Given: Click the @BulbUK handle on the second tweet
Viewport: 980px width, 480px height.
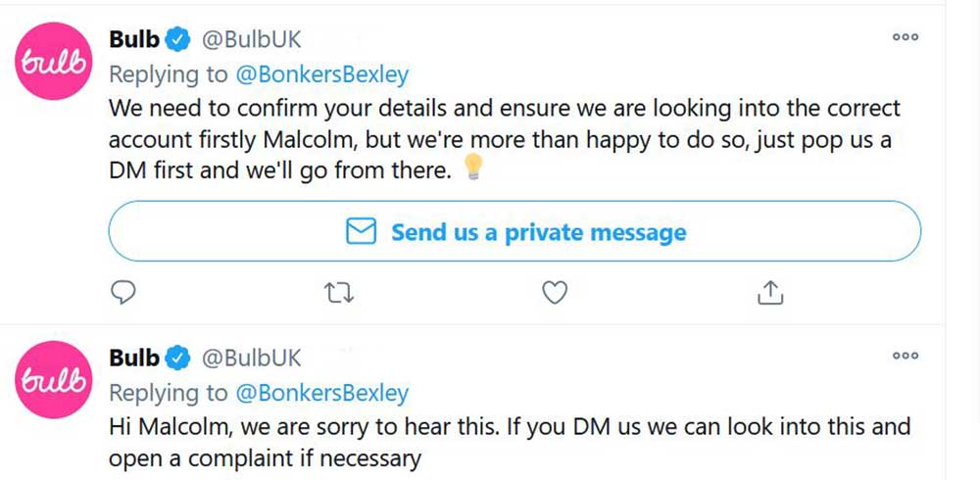Looking at the screenshot, I should pyautogui.click(x=252, y=359).
